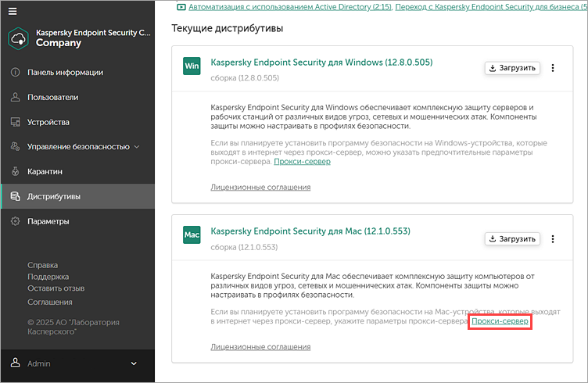
Task: Click Оставить отзыв link
Action: click(x=56, y=288)
